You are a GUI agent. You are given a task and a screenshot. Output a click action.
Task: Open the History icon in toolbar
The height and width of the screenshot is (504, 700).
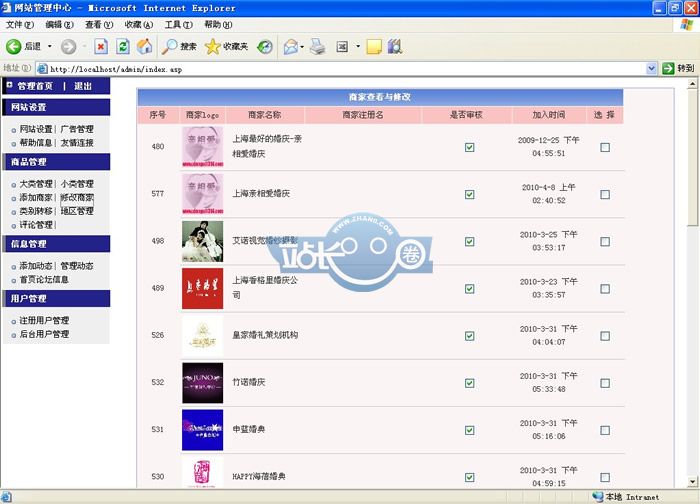(x=265, y=46)
